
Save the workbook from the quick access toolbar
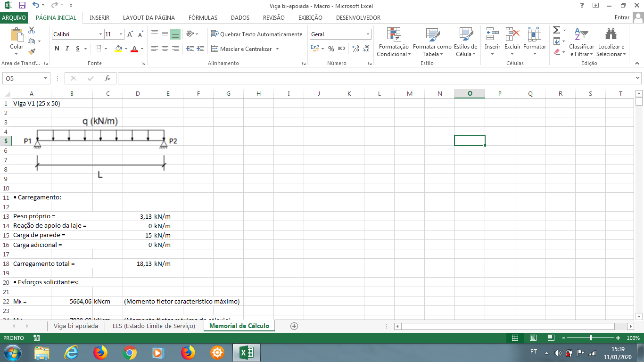point(22,5)
